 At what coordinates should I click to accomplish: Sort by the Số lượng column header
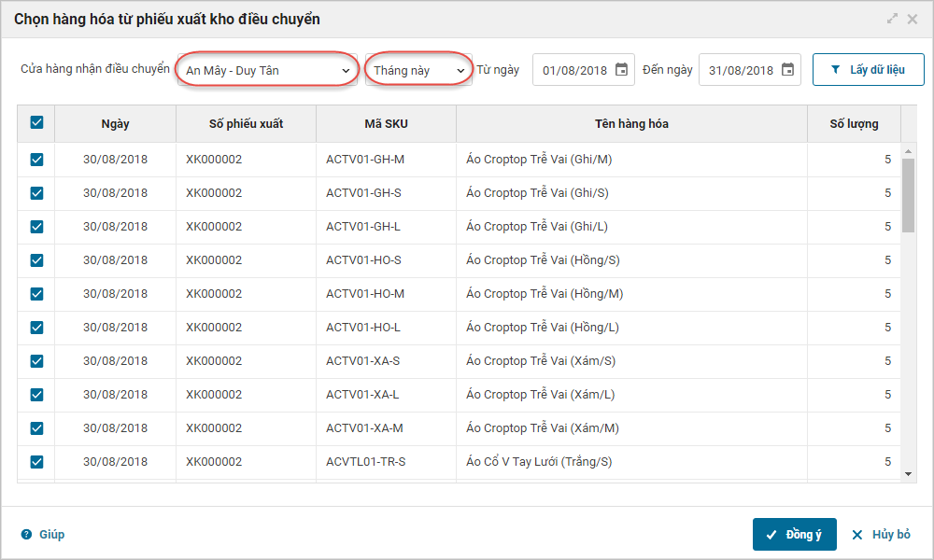[854, 124]
